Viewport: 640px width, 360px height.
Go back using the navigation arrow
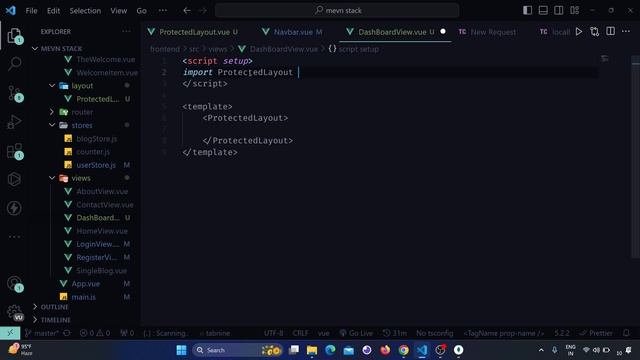(187, 11)
